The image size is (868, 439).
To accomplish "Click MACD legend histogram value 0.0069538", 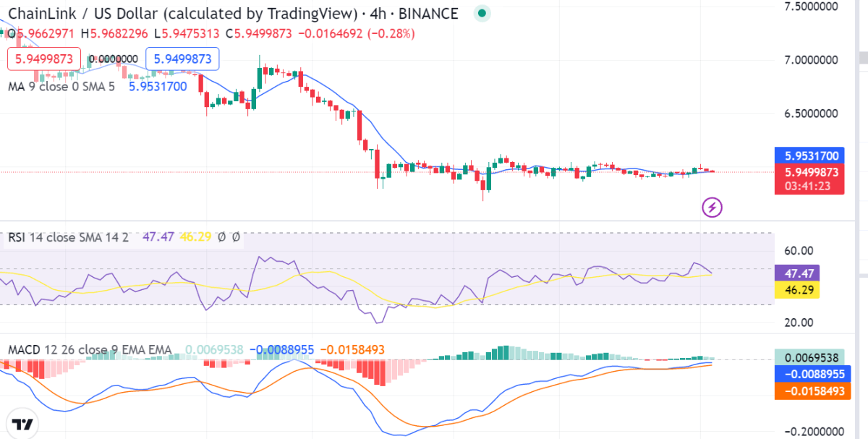I will 214,350.
